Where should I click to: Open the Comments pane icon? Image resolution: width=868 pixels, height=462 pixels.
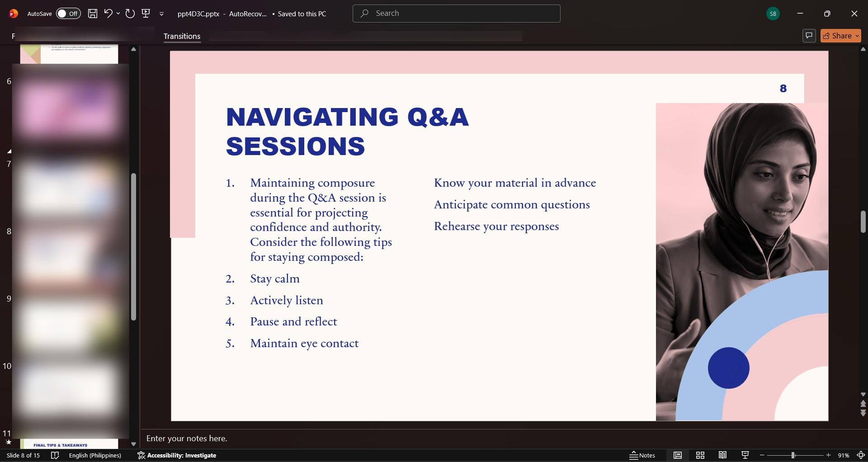(x=809, y=35)
